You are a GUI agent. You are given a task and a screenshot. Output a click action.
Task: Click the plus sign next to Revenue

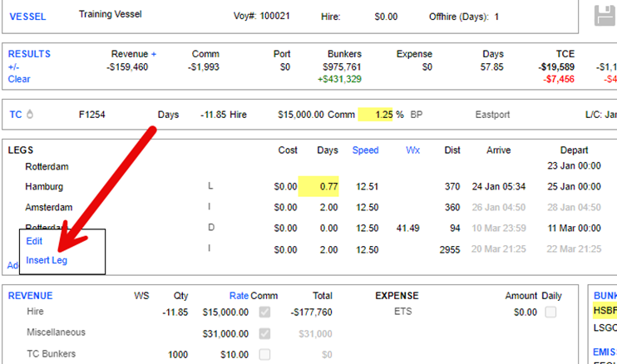click(153, 53)
